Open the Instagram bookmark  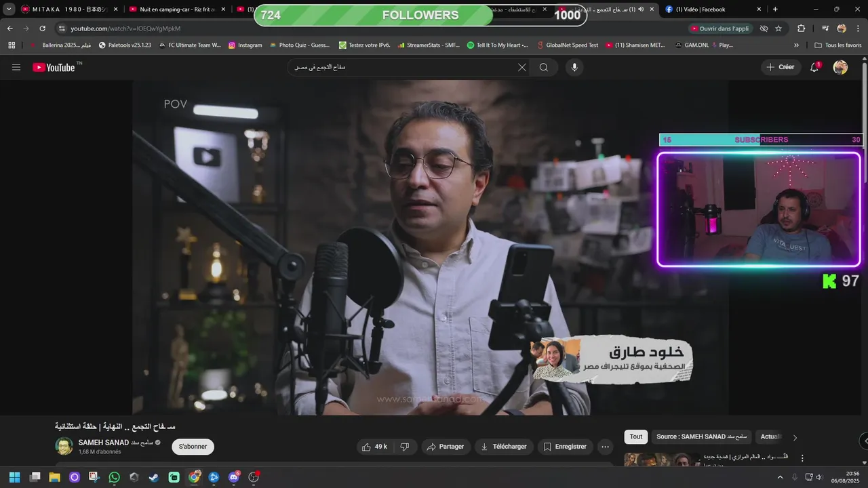pos(245,45)
